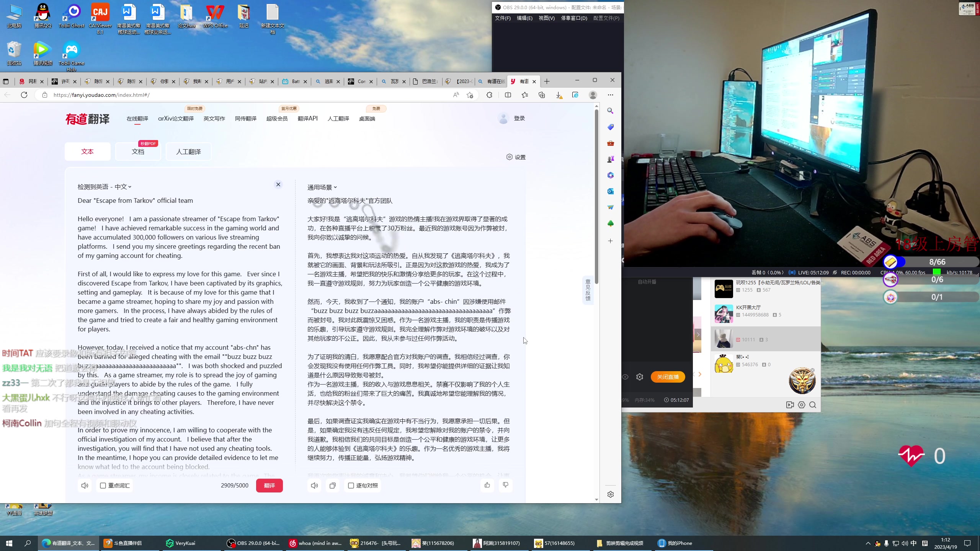Select the 人工翻译 tab

click(188, 152)
